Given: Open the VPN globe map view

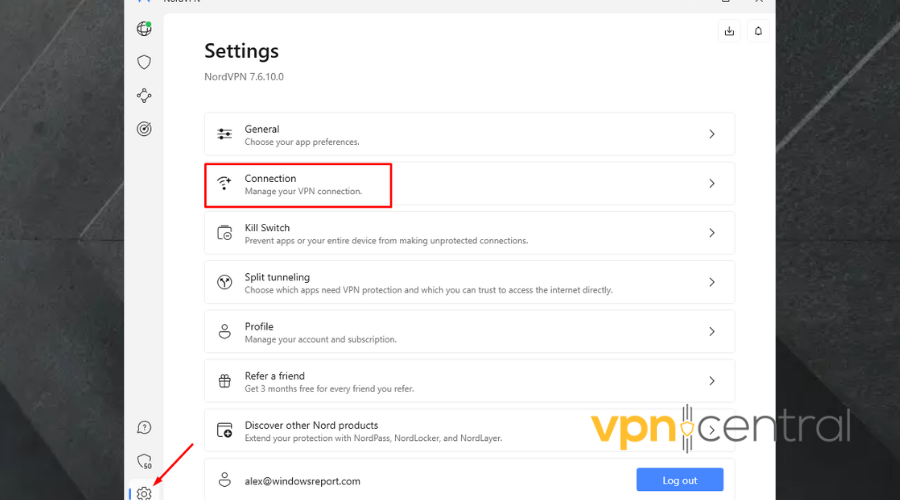Looking at the screenshot, I should coord(144,29).
